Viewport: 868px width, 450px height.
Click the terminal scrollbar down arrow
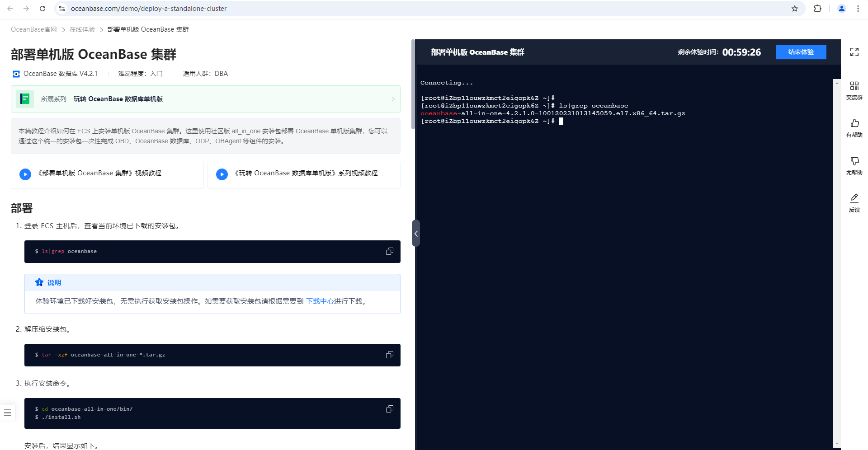pyautogui.click(x=837, y=444)
